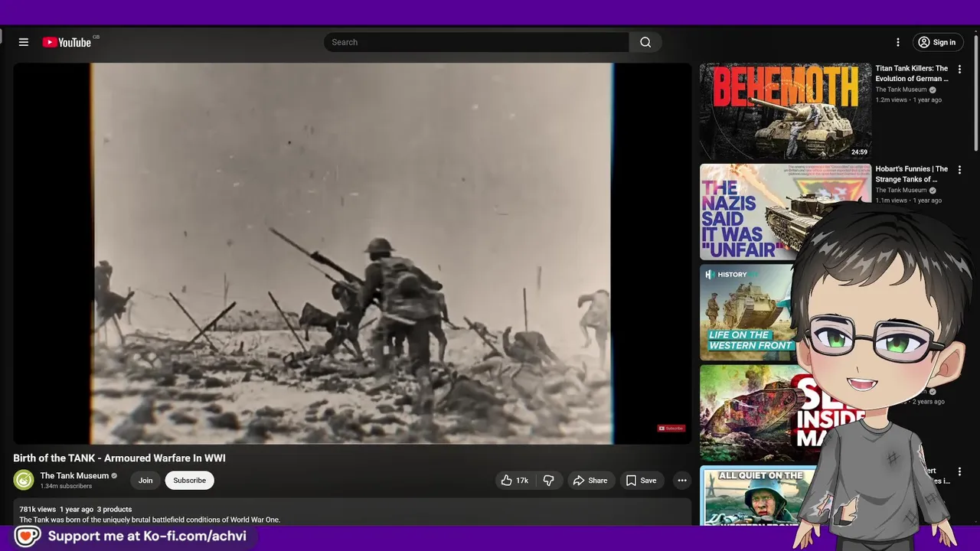Share the video
This screenshot has height=551, width=980.
[x=590, y=481]
